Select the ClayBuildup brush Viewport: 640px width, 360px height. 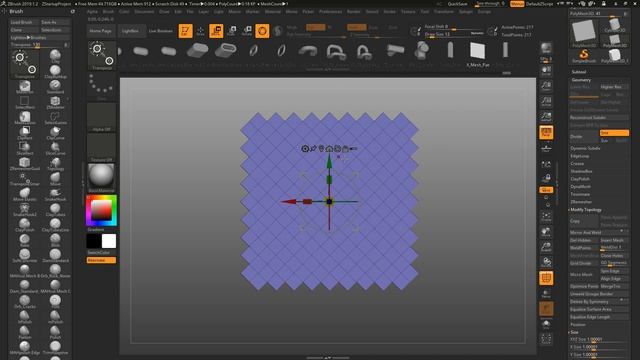[x=55, y=71]
